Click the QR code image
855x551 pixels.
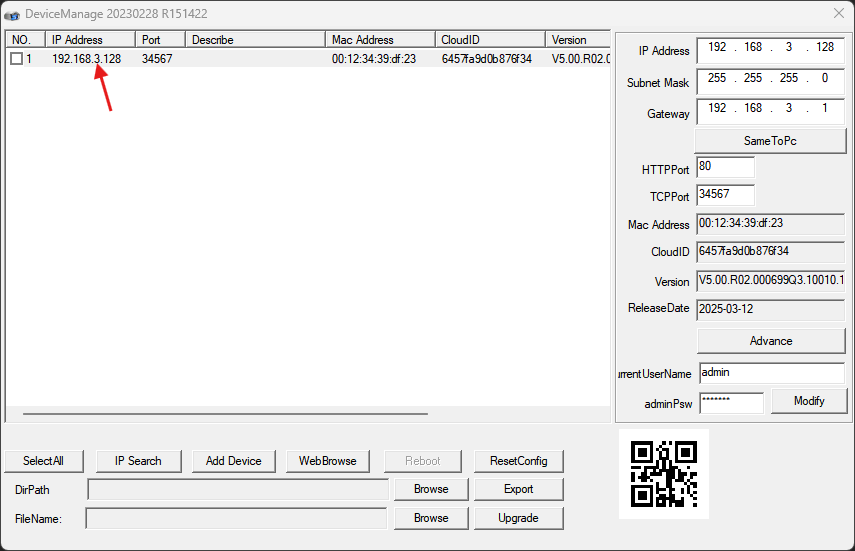click(663, 474)
